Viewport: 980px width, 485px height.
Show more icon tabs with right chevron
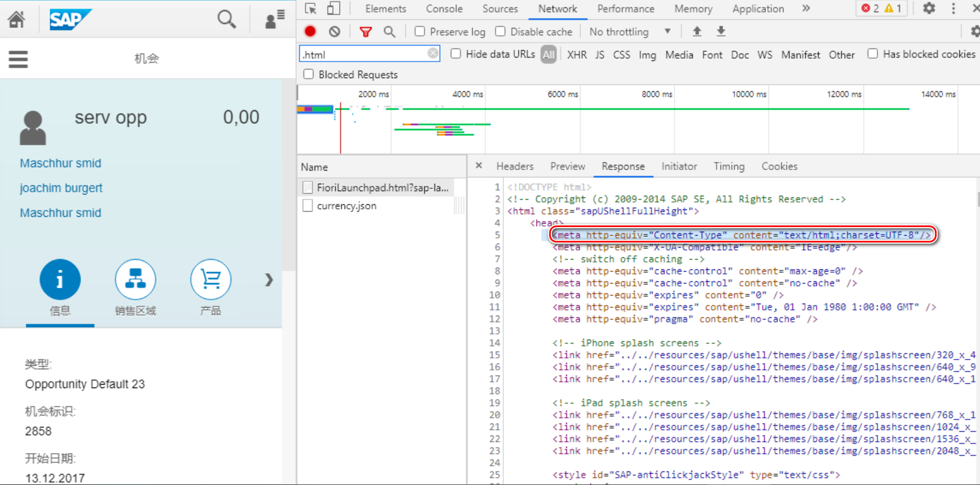269,280
